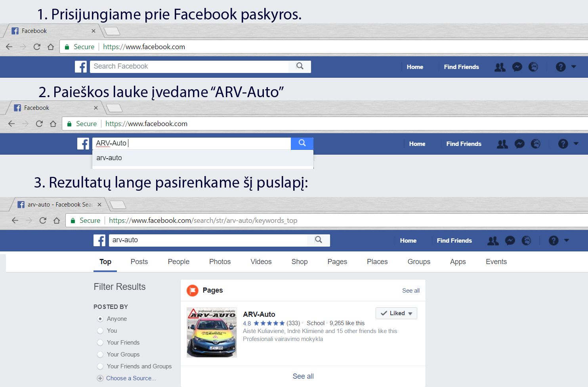588x387 pixels.
Task: Click the blue search button next to ARV-Auto
Action: [x=302, y=144]
